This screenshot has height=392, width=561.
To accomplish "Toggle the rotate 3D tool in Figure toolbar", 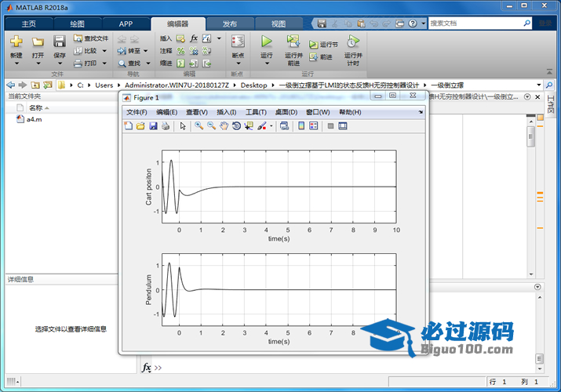I will pyautogui.click(x=236, y=125).
